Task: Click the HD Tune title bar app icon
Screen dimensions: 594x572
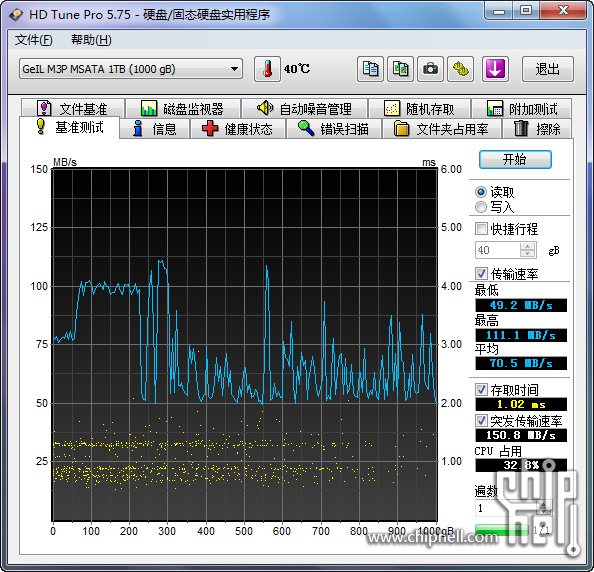Action: coord(16,15)
